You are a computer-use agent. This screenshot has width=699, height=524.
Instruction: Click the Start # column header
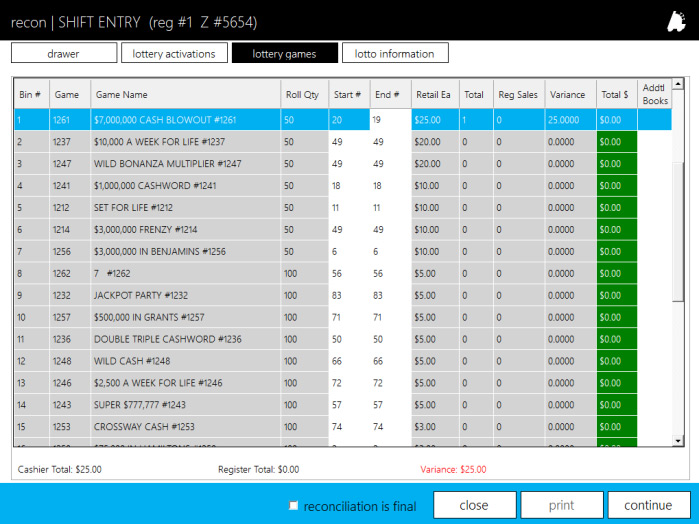(349, 94)
